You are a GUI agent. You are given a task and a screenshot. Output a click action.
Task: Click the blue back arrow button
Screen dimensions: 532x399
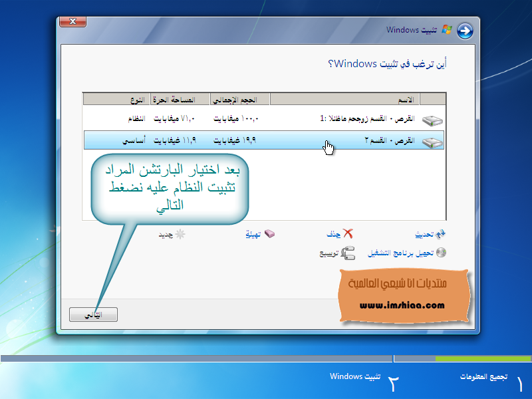click(465, 31)
